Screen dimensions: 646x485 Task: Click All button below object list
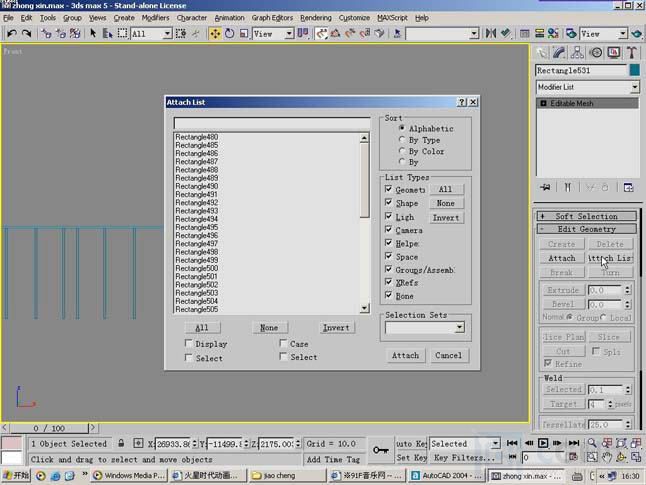pos(201,328)
